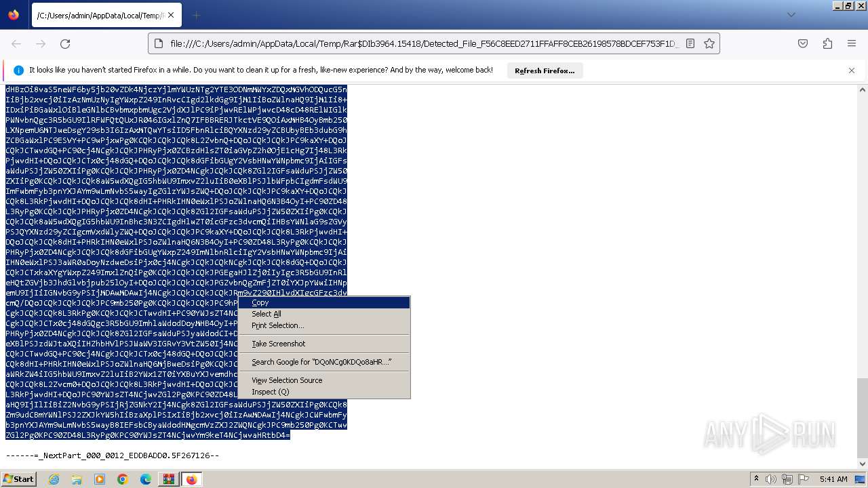Click the notification info icon
The image size is (868, 488).
coord(18,70)
